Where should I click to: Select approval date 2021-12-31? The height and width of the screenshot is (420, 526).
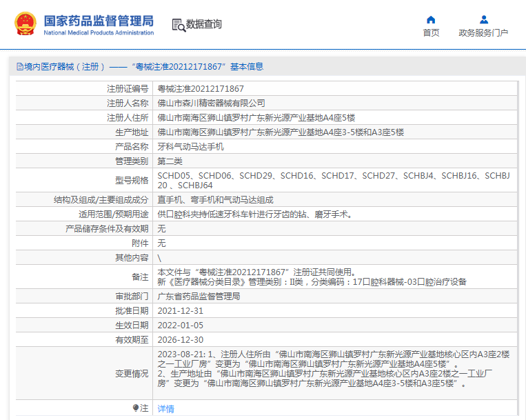[181, 310]
